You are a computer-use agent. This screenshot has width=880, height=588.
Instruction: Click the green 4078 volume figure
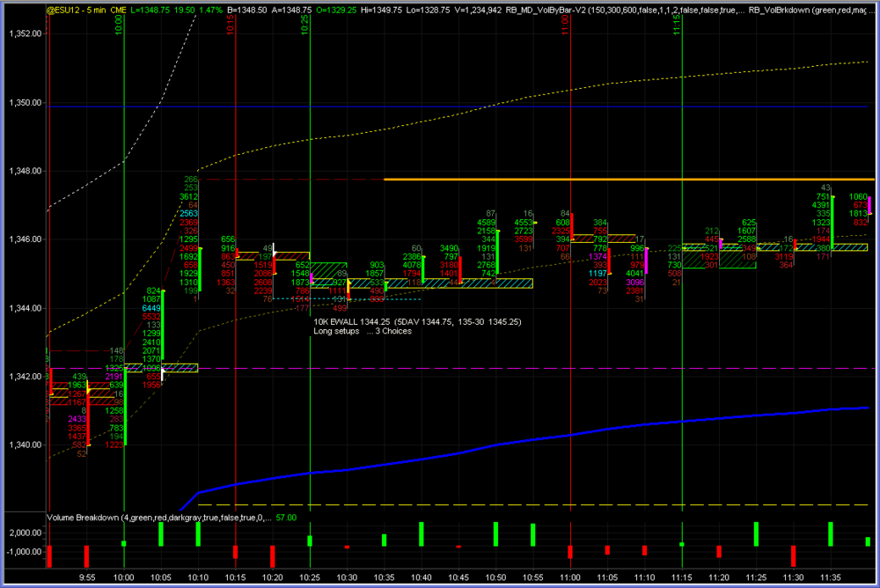[x=412, y=265]
